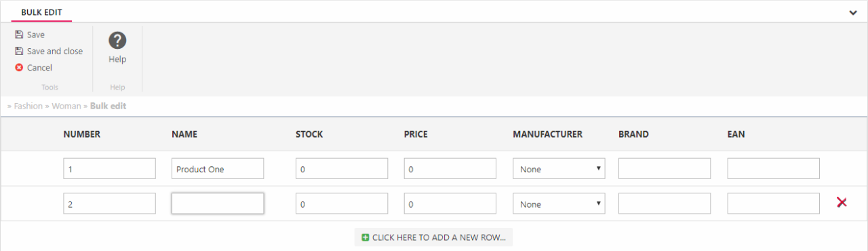
Task: Click Brand field in first row
Action: (x=665, y=169)
